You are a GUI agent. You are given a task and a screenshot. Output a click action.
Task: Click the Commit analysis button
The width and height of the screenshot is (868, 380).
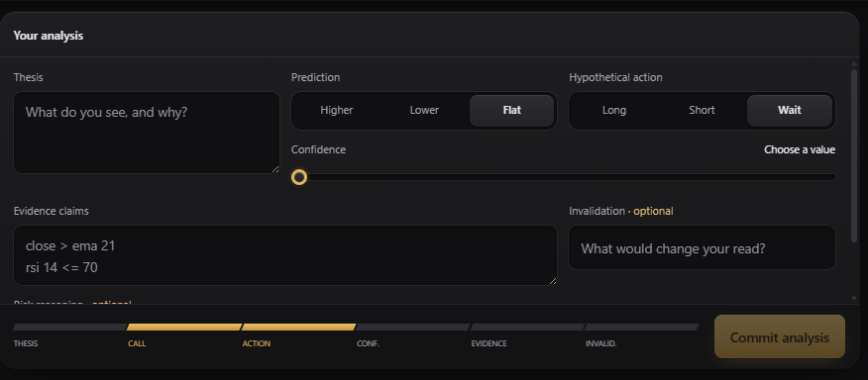coord(780,336)
